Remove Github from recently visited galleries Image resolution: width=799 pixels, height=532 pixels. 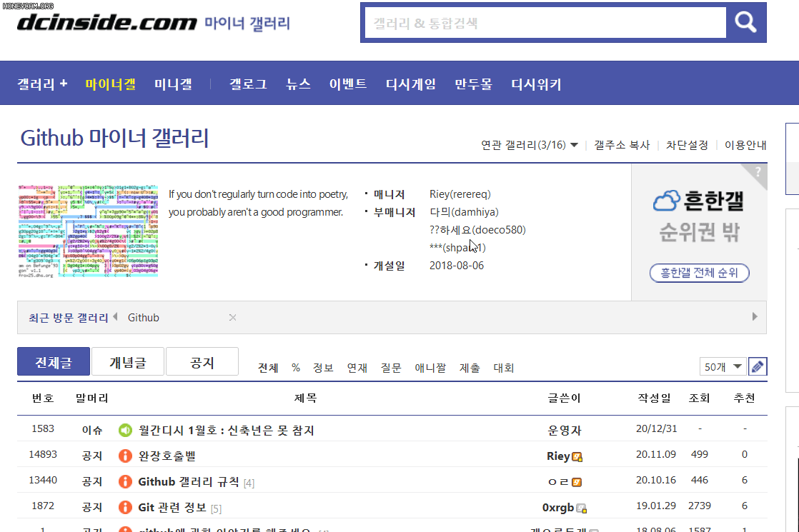click(232, 318)
